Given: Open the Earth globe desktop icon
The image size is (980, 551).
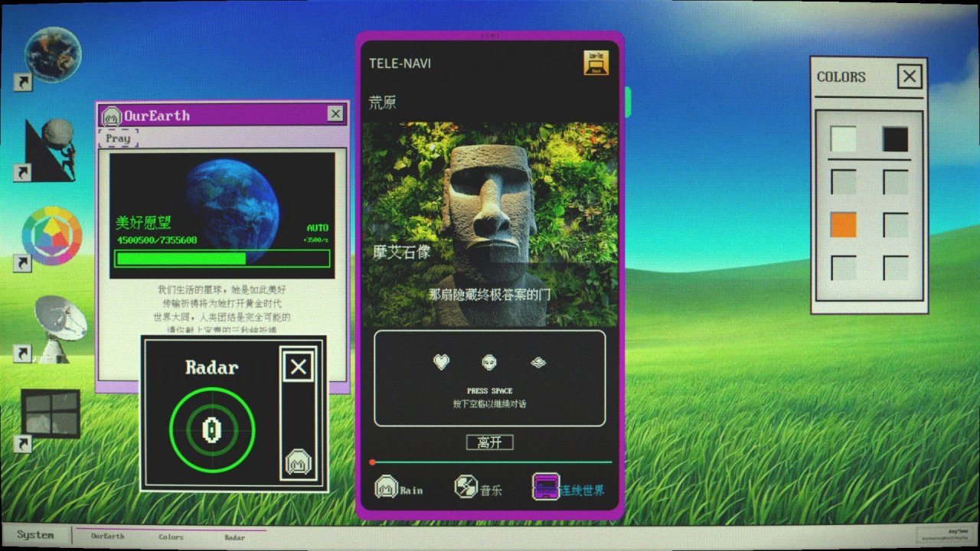Looking at the screenshot, I should (x=53, y=55).
